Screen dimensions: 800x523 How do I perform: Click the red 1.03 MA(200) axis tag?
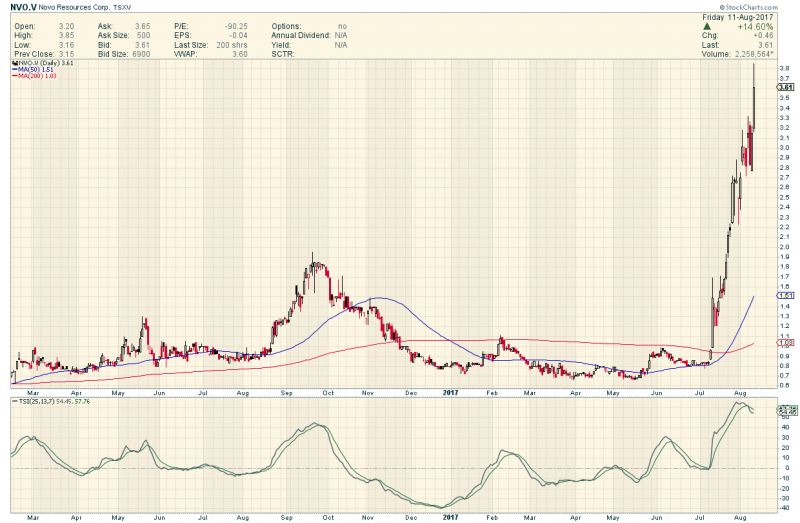tap(786, 343)
